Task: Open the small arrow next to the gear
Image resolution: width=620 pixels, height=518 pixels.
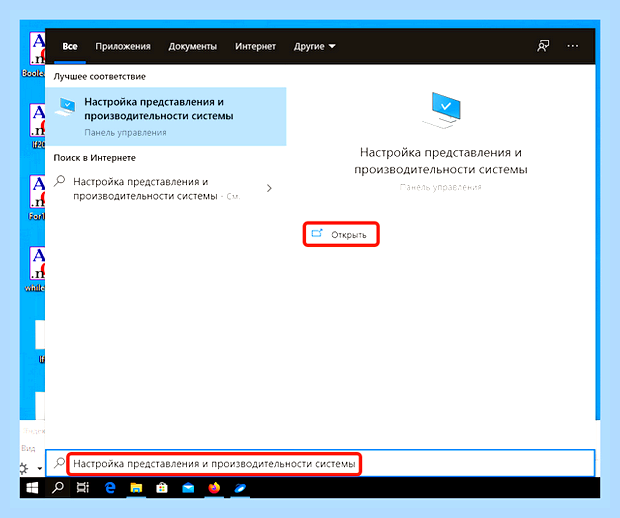Action: click(x=40, y=469)
